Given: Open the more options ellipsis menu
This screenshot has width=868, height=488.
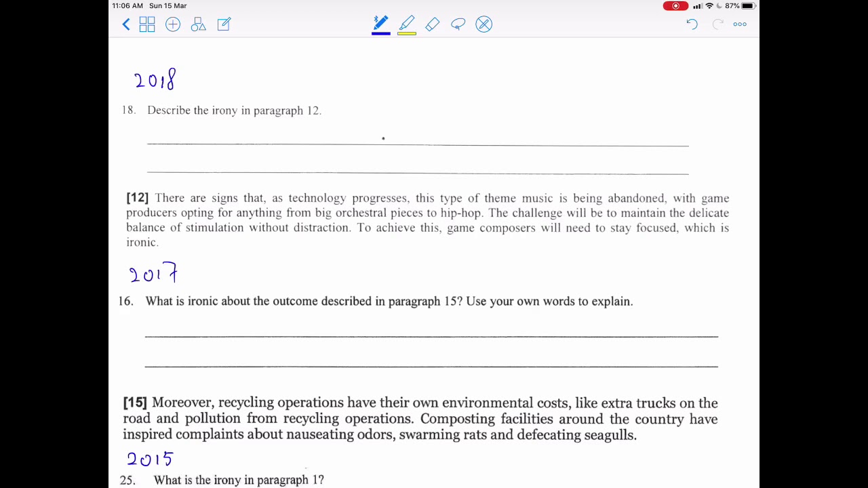Looking at the screenshot, I should pyautogui.click(x=740, y=24).
